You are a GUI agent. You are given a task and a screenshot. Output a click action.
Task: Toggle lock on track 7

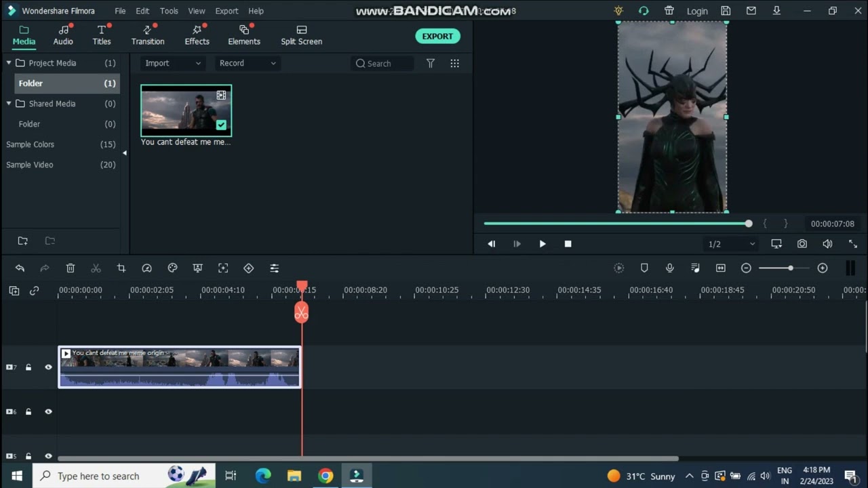tap(28, 367)
